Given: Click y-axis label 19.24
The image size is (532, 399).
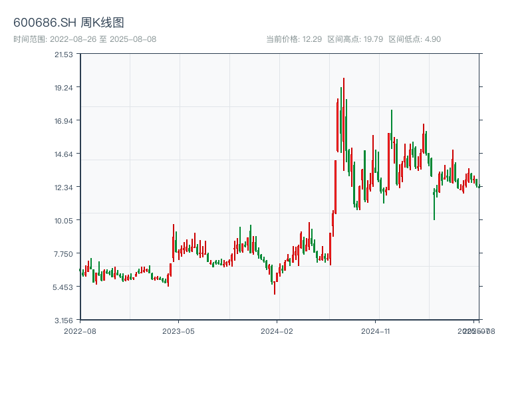Looking at the screenshot, I should tap(64, 88).
